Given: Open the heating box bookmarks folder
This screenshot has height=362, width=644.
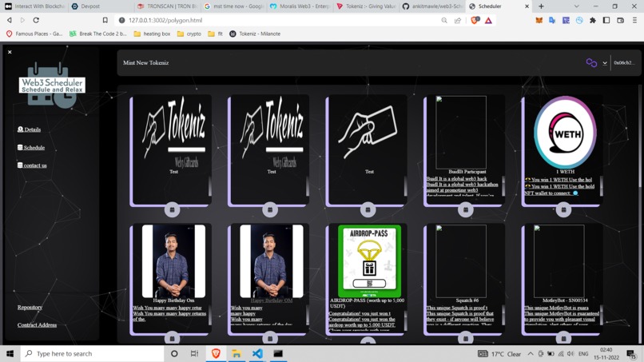Looking at the screenshot, I should click(152, 34).
